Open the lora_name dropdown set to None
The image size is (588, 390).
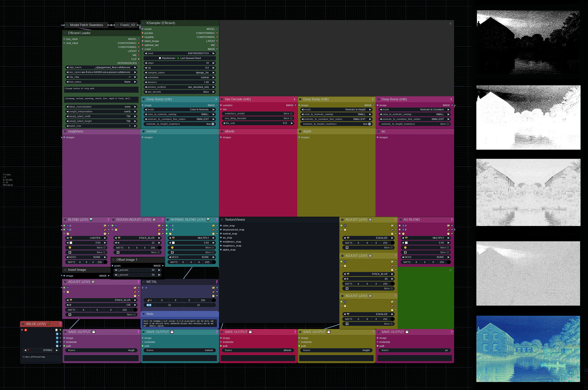tap(101, 82)
